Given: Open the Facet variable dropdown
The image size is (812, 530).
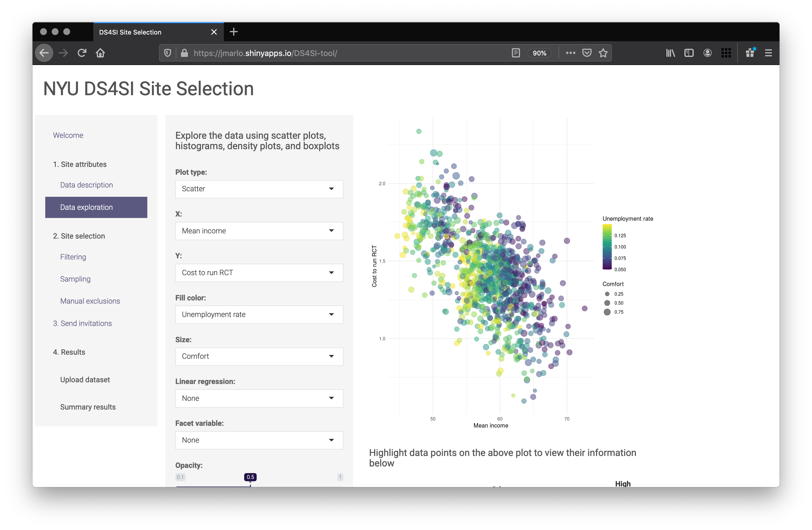Looking at the screenshot, I should [259, 440].
